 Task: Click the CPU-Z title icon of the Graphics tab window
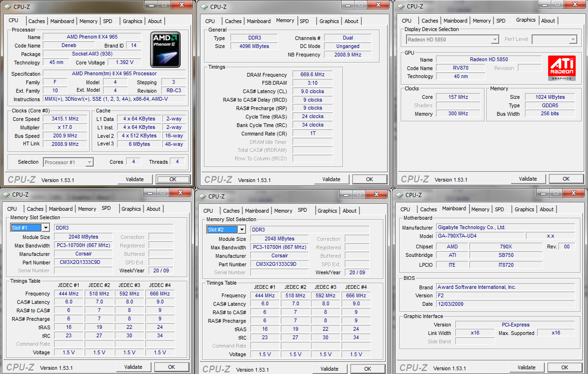point(400,7)
